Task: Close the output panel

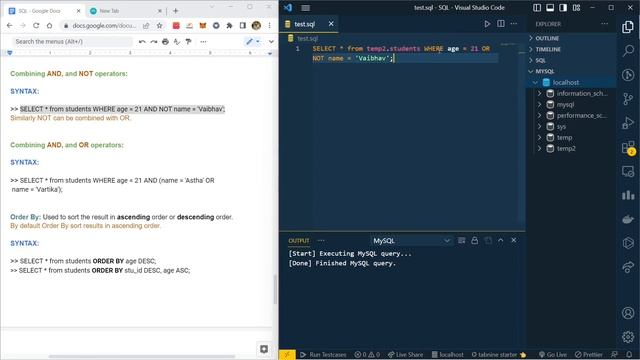Action: 514,240
